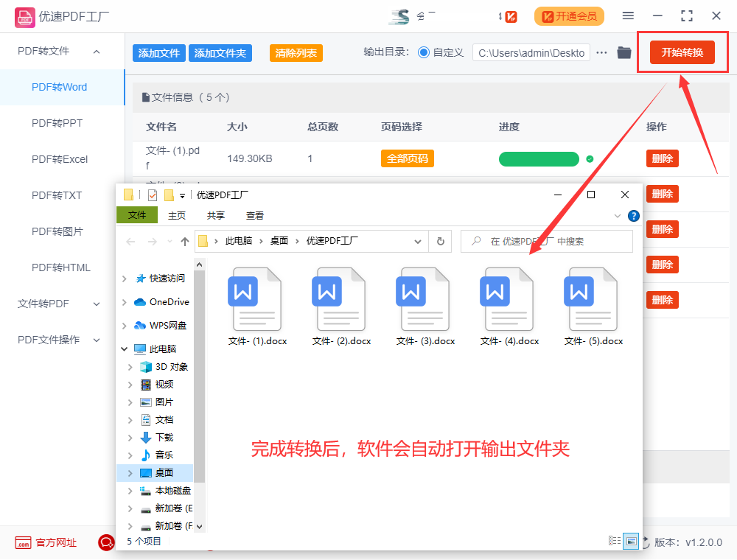Select 文件- (3).docx file icon
Screen dimensions: 737x560
coord(422,299)
